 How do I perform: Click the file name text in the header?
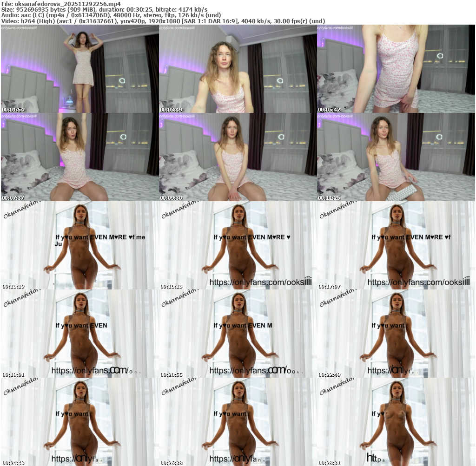click(x=60, y=4)
